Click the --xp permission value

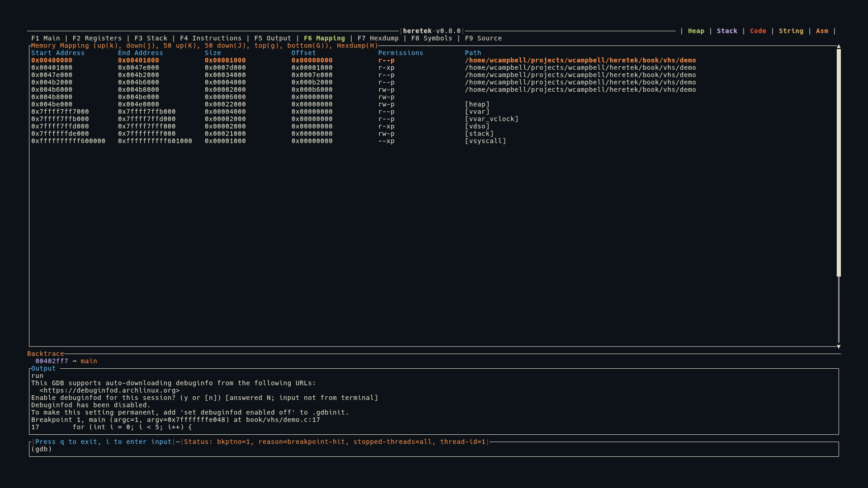click(x=386, y=141)
